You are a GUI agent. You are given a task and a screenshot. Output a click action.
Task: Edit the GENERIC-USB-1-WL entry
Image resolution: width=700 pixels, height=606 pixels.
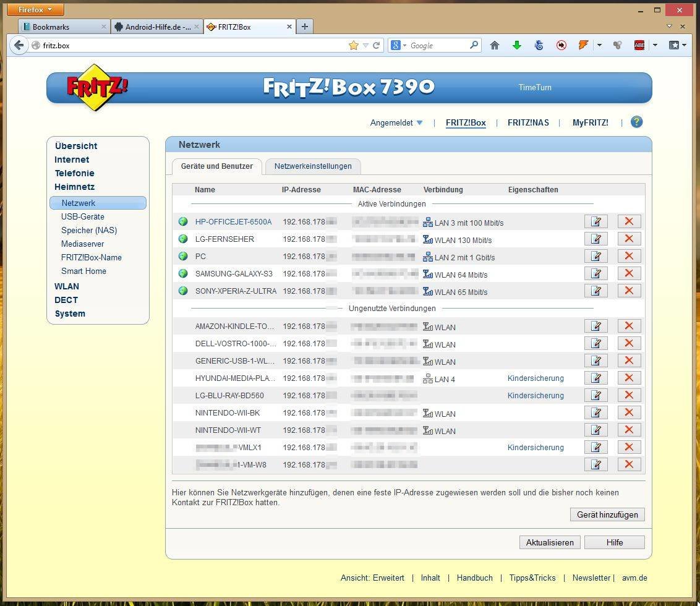pyautogui.click(x=596, y=361)
